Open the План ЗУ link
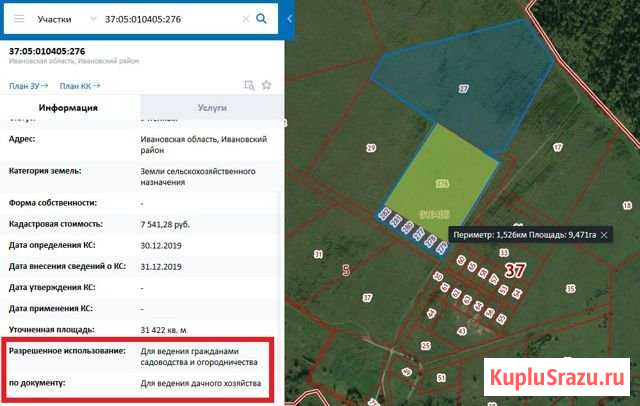The width and height of the screenshot is (640, 406). 28,86
